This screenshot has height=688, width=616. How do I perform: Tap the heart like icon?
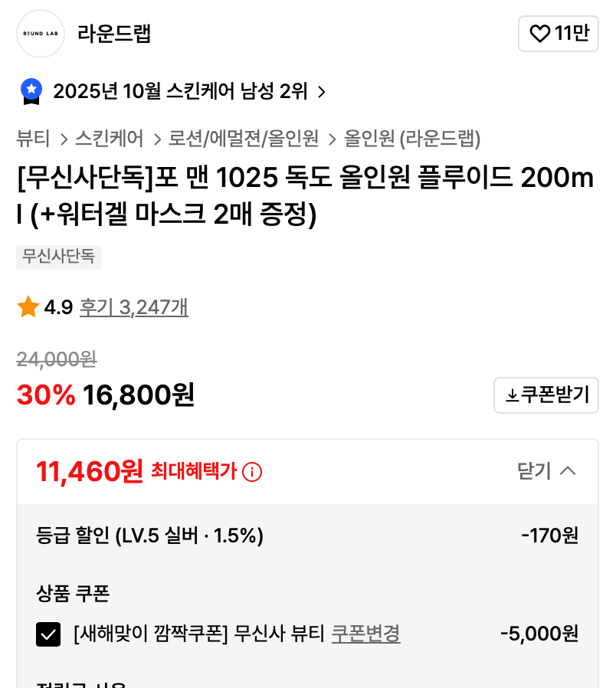(540, 34)
